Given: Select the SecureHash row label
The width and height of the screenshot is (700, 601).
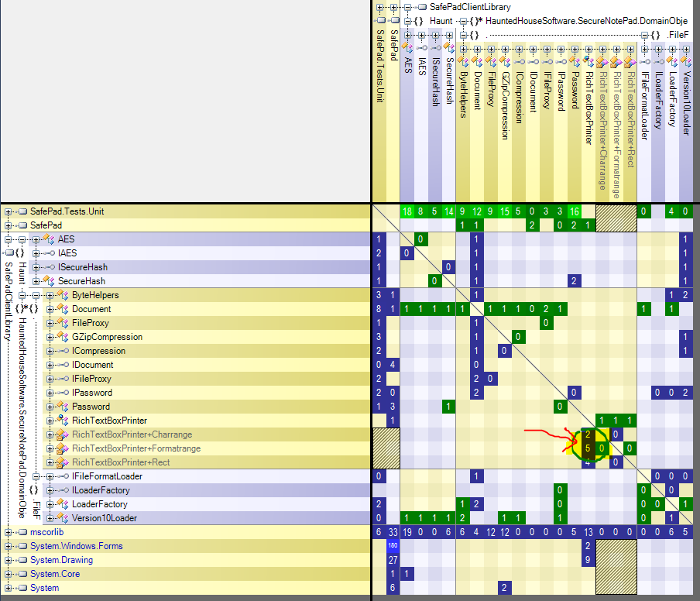Looking at the screenshot, I should 81,281.
